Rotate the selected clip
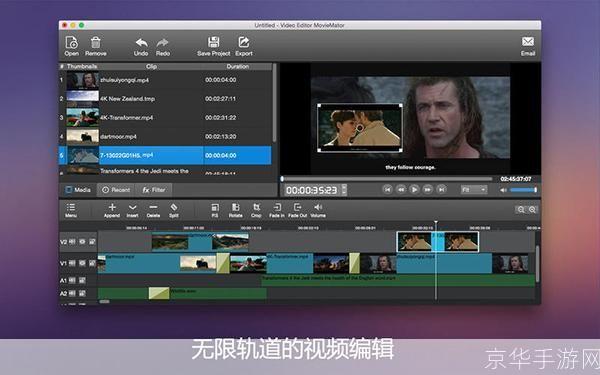This screenshot has width=600, height=375. point(235,210)
